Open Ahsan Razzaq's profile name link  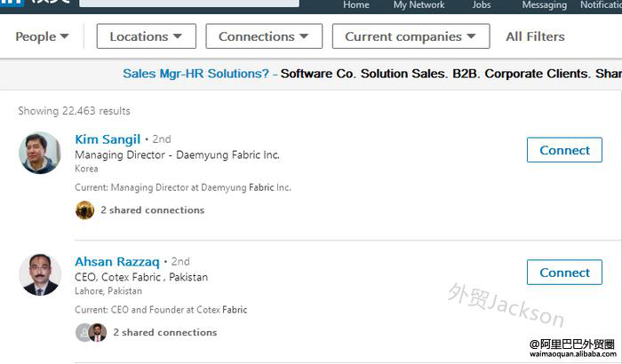pyautogui.click(x=117, y=262)
